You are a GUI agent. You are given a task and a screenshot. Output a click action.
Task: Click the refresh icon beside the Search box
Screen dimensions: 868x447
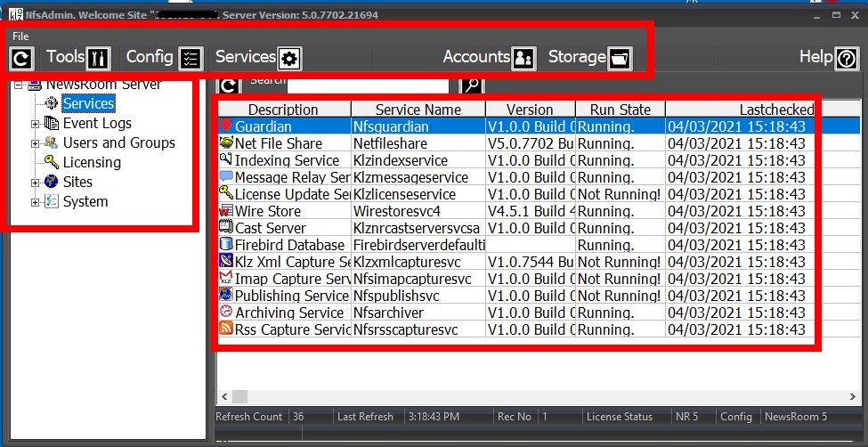[229, 85]
